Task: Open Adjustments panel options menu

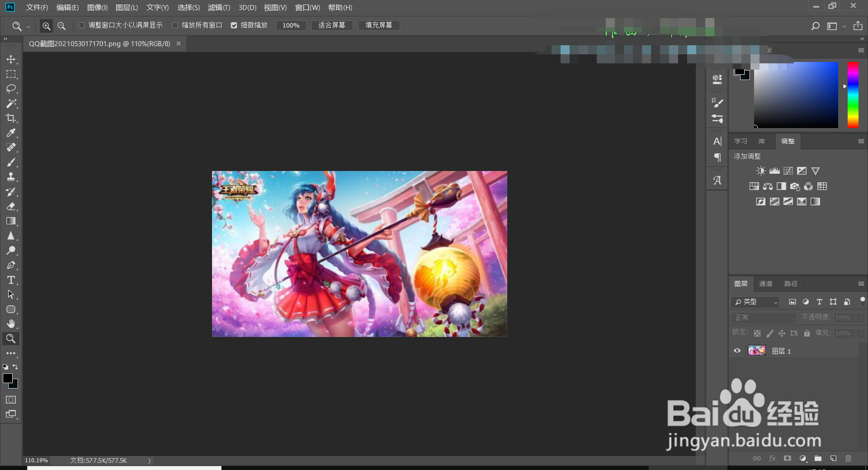Action: pyautogui.click(x=861, y=141)
